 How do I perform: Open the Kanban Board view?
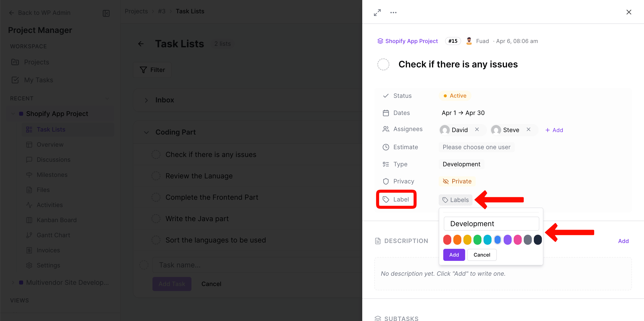[57, 220]
